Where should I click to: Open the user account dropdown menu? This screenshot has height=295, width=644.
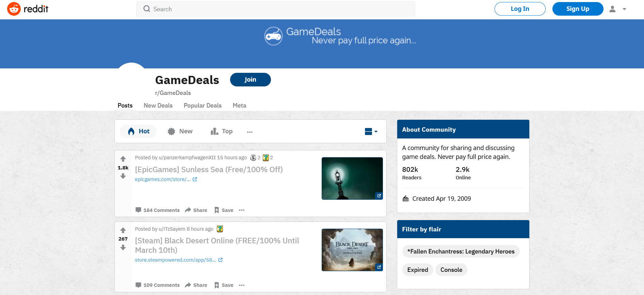pos(618,9)
